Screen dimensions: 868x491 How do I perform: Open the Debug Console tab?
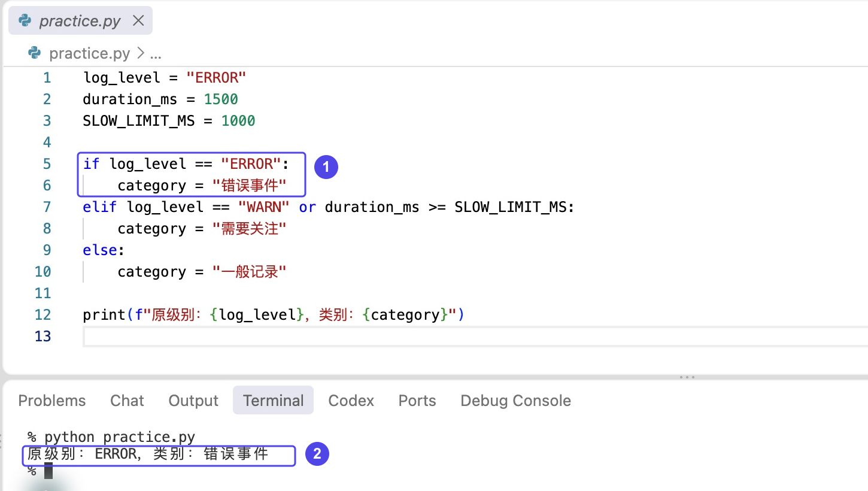pos(515,401)
